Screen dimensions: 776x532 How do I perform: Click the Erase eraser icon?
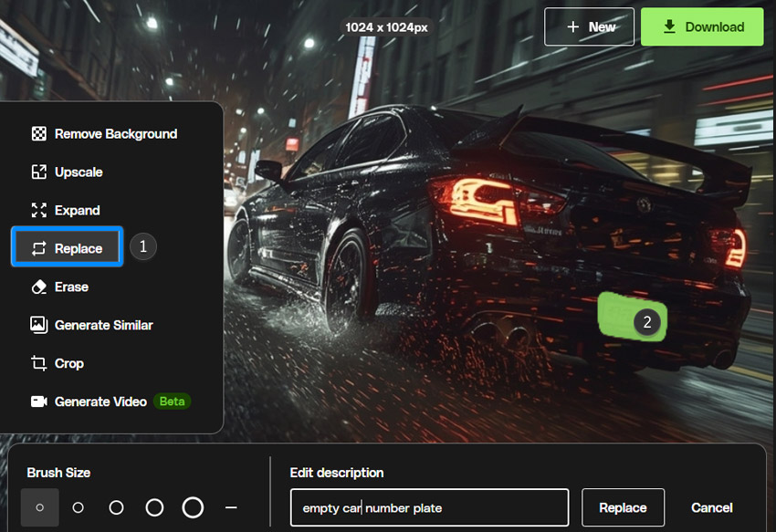click(39, 287)
